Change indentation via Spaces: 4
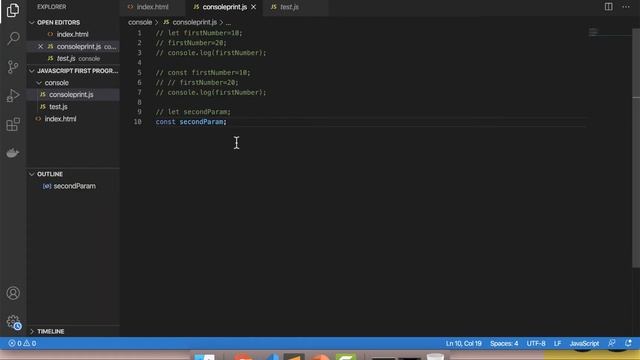The width and height of the screenshot is (640, 360). tap(504, 343)
